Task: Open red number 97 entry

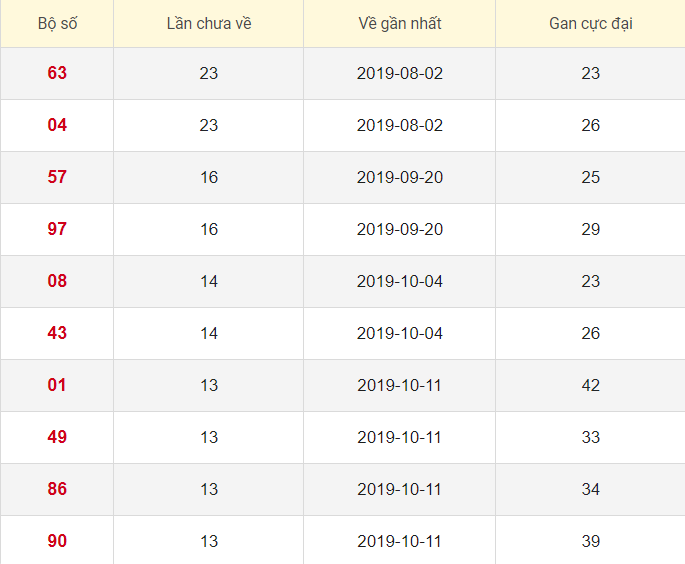Action: (x=57, y=229)
